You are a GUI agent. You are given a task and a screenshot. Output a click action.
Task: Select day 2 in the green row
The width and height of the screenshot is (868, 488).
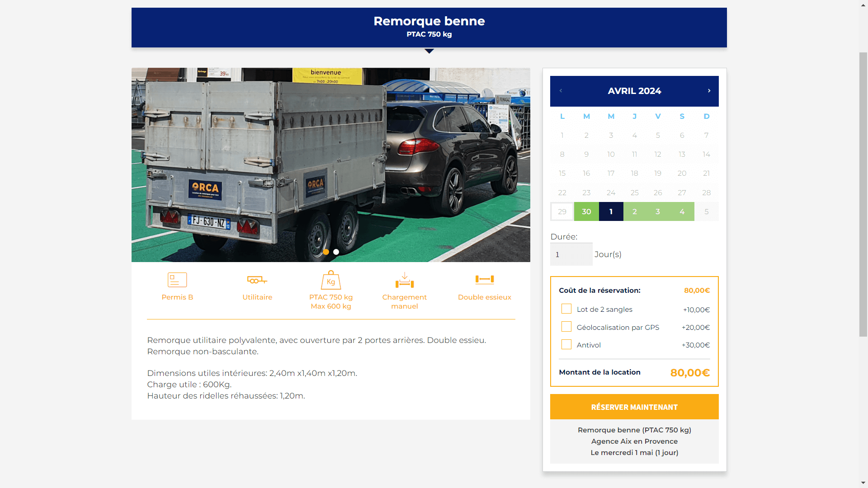tap(635, 211)
